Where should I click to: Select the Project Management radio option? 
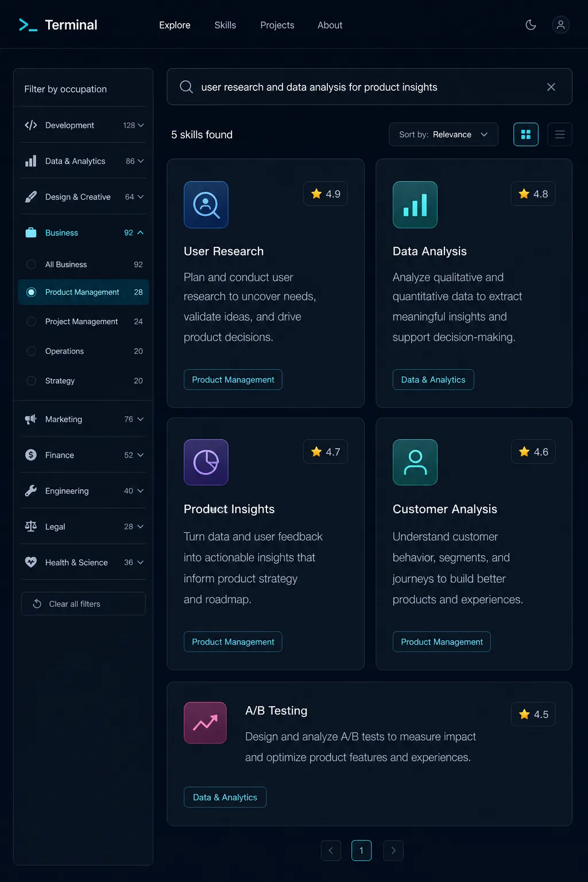coord(32,322)
